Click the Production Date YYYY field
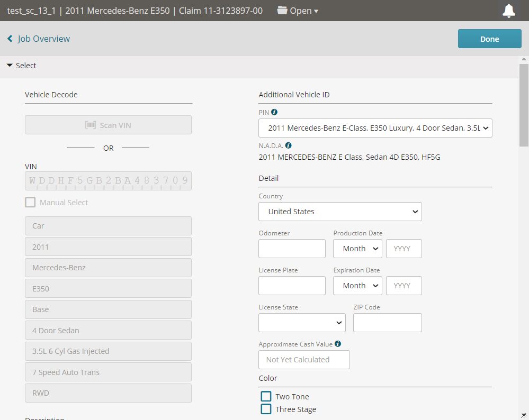Screen dimensions: 529x420 (x=404, y=249)
